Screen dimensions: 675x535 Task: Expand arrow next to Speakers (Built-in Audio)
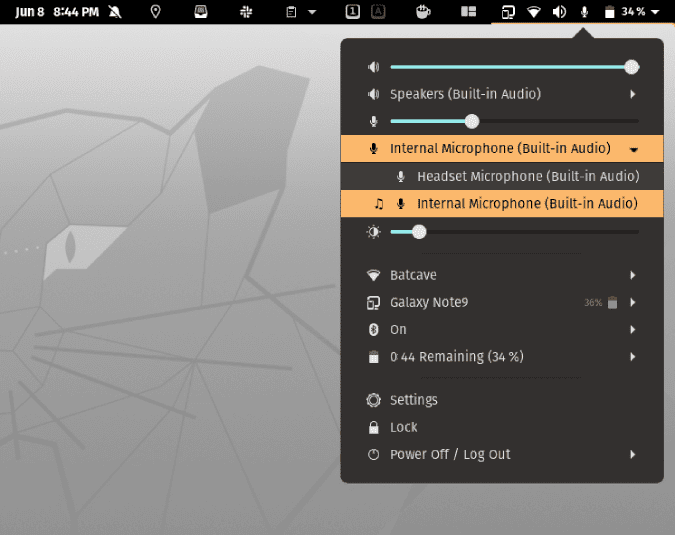[x=633, y=94]
